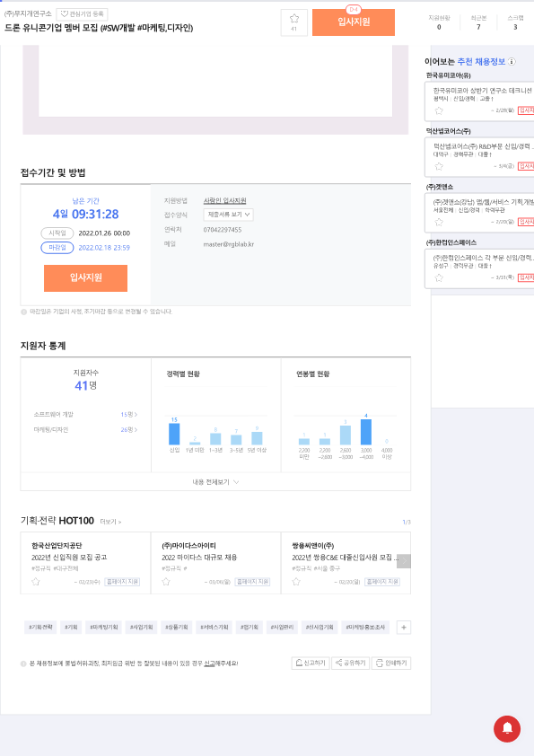Star the 마이다스아이티 HOT100 card

click(x=166, y=582)
